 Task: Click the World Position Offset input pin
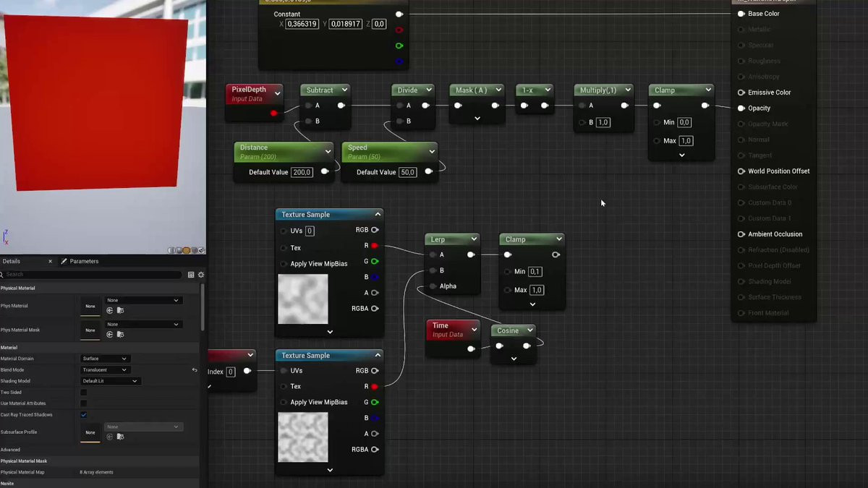(x=741, y=171)
